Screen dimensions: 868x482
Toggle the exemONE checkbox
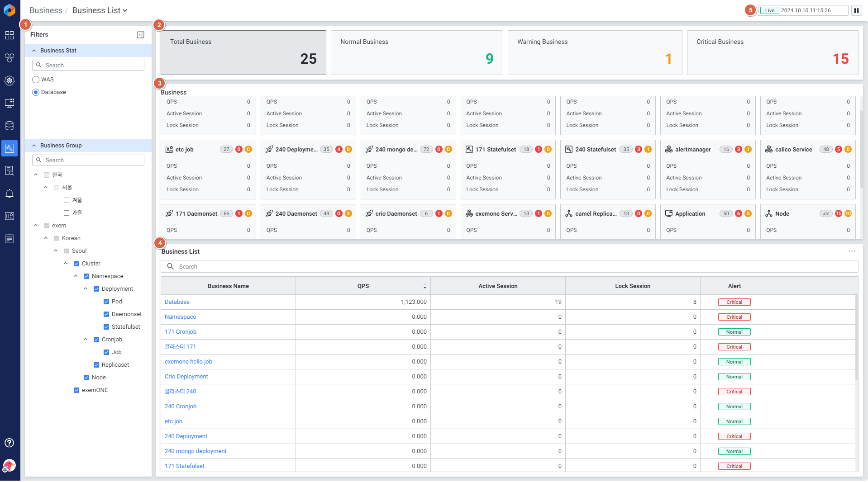click(76, 390)
